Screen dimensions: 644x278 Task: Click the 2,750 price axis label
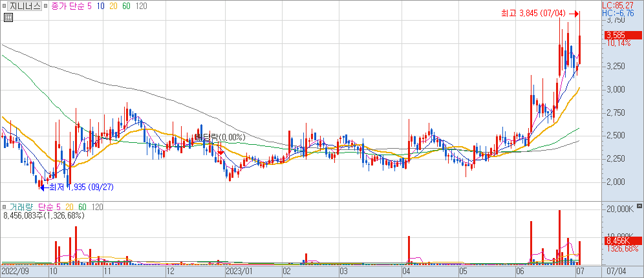[616, 112]
